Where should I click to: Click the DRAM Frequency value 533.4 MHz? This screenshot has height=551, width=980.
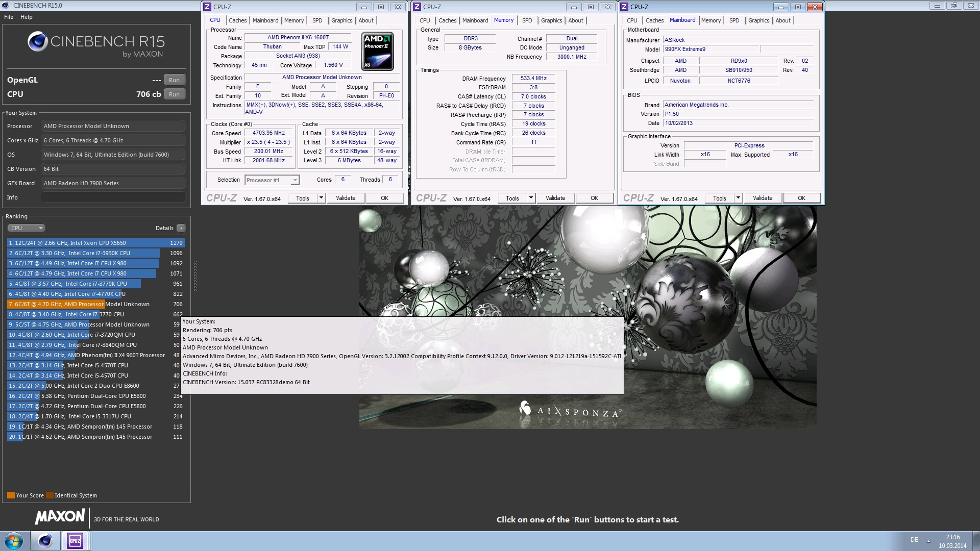[533, 79]
